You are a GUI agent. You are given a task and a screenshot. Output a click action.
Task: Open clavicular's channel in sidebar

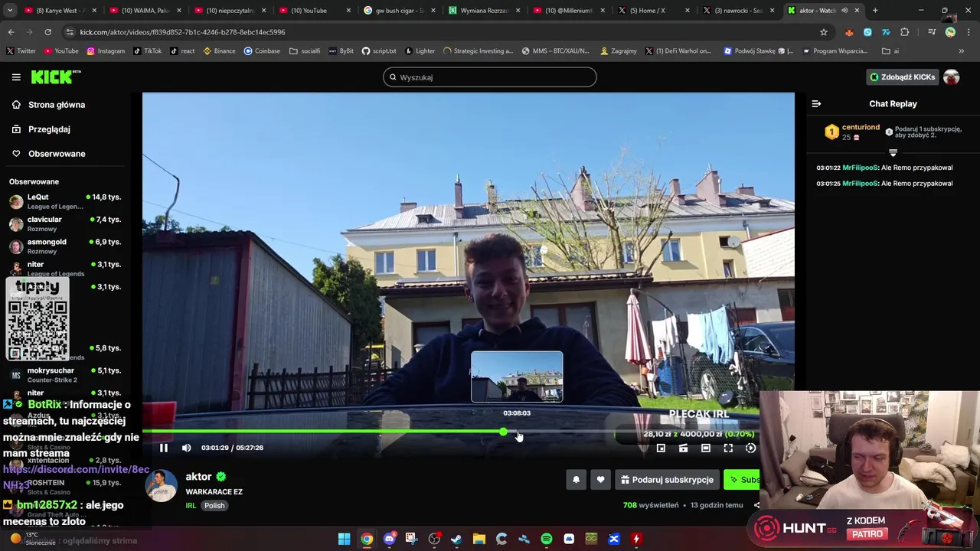click(64, 223)
